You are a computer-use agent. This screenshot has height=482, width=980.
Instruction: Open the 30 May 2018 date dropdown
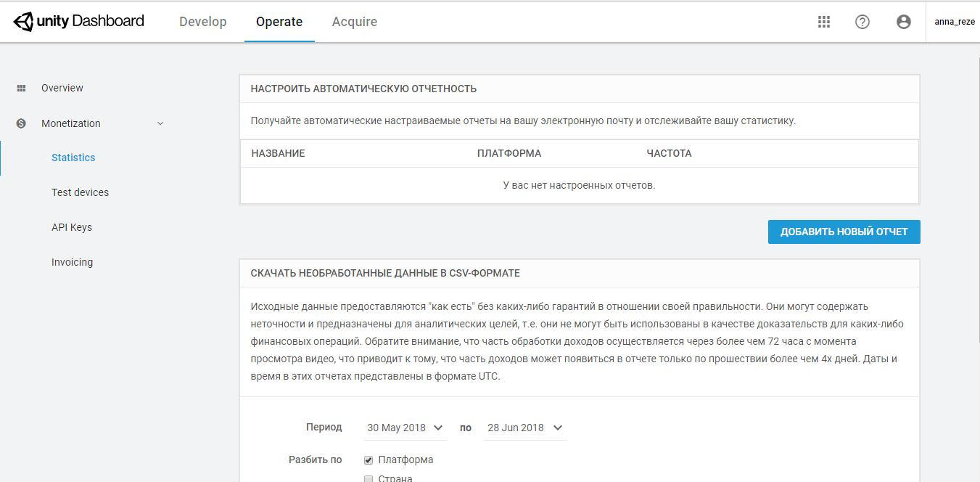(x=405, y=428)
